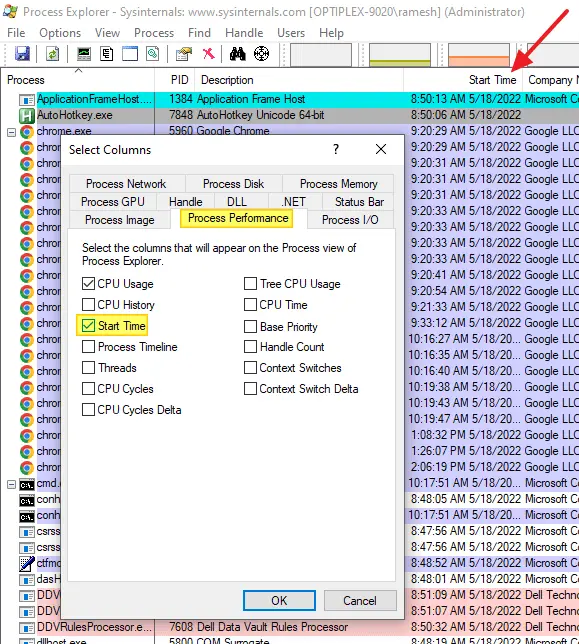Screen dimensions: 579x644
Task: Enable the Base Priority checkbox
Action: 250,327
